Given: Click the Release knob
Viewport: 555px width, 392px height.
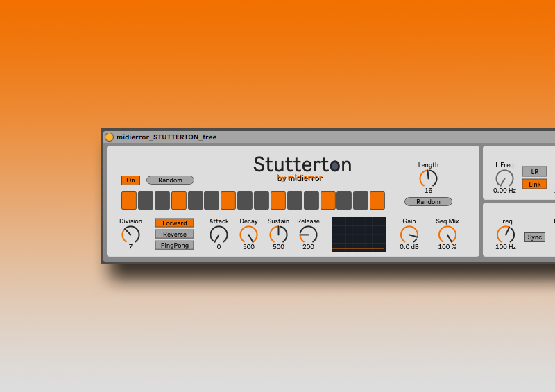Looking at the screenshot, I should 308,235.
